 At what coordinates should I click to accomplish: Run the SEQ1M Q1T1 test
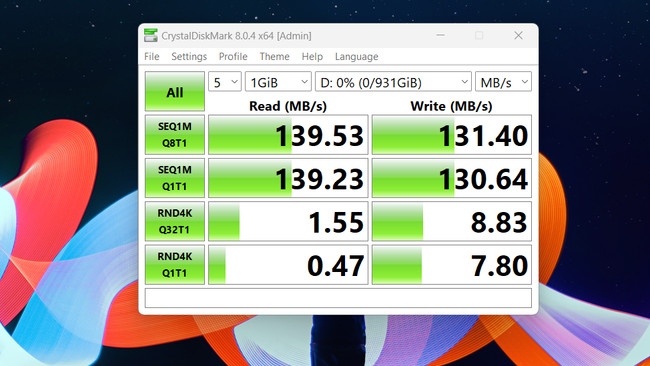coord(175,178)
